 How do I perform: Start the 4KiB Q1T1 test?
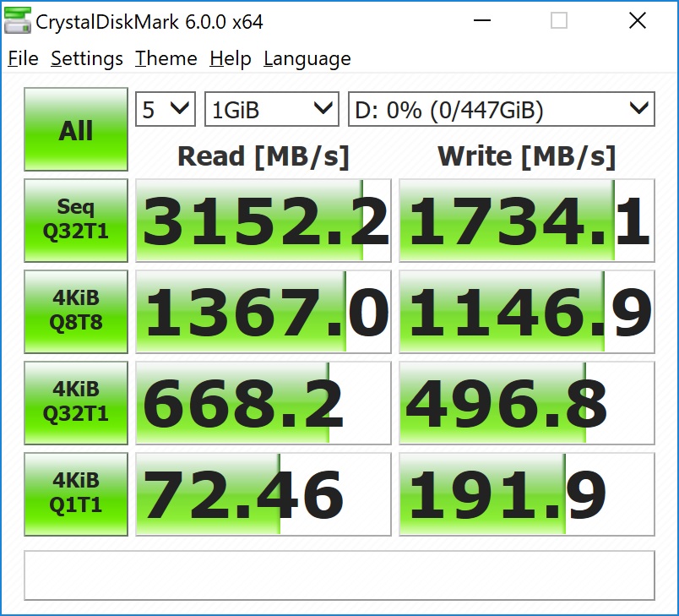tap(76, 494)
